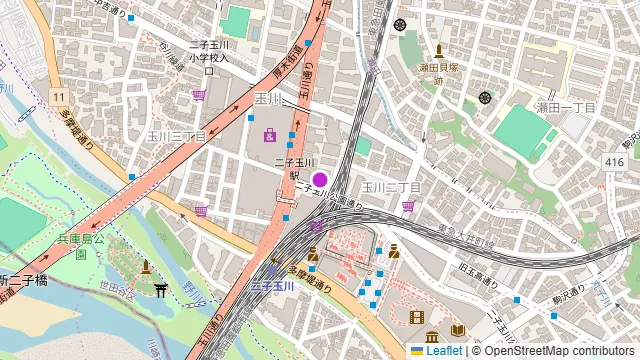This screenshot has width=640, height=360.
Task: Click the temple wheel icon beside the railway
Action: pyautogui.click(x=400, y=25)
